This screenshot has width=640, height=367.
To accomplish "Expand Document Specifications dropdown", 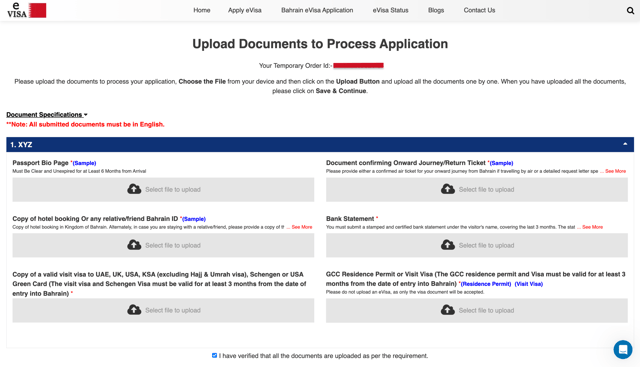I will tap(47, 115).
